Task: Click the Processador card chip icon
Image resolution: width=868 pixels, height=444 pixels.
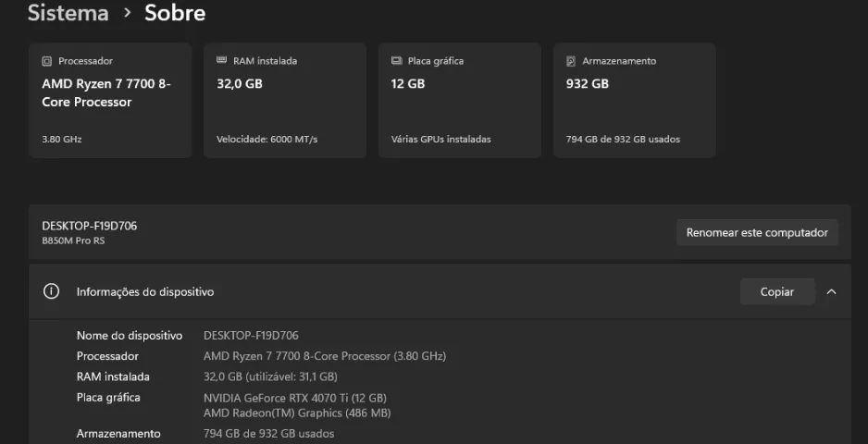Action: click(x=47, y=61)
